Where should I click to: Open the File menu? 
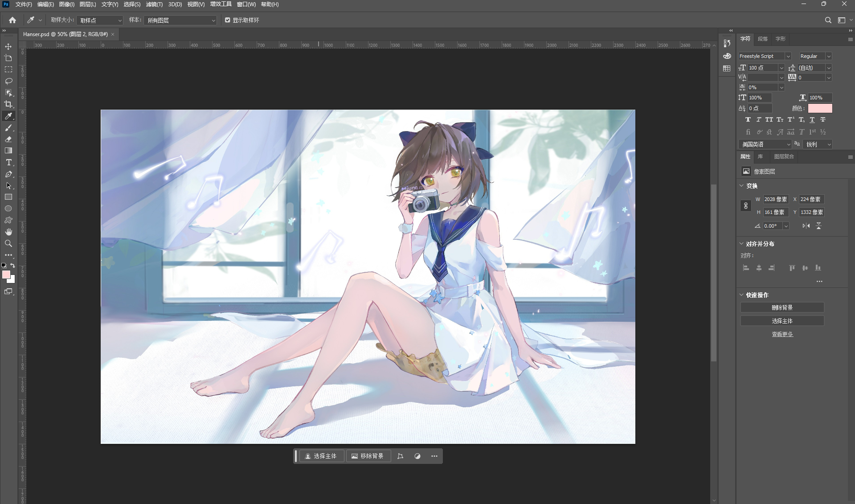coord(24,4)
